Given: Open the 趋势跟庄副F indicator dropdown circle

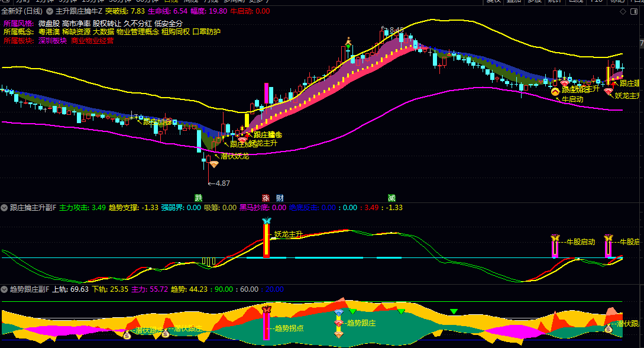Looking at the screenshot, I should [4, 289].
